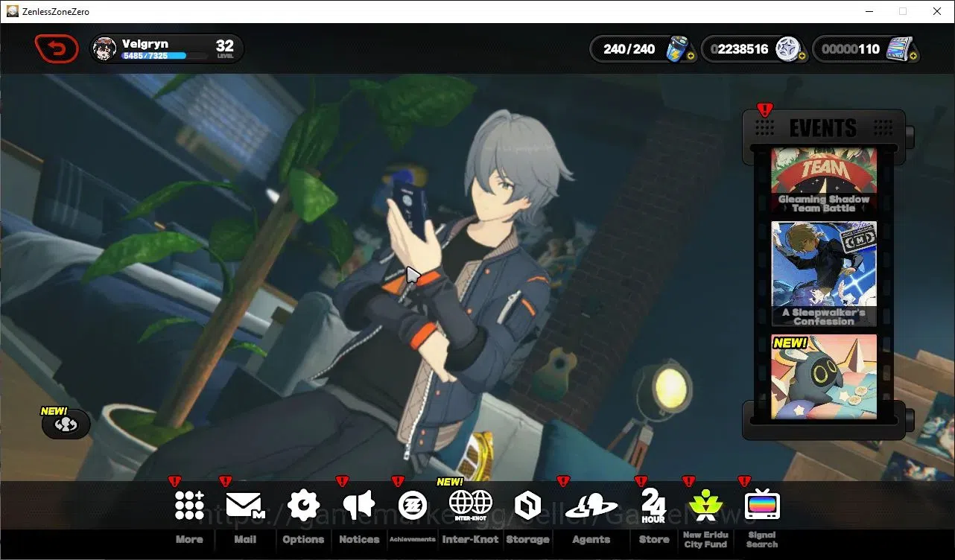Open the EVENTS panel header
Image resolution: width=955 pixels, height=560 pixels.
[x=823, y=128]
